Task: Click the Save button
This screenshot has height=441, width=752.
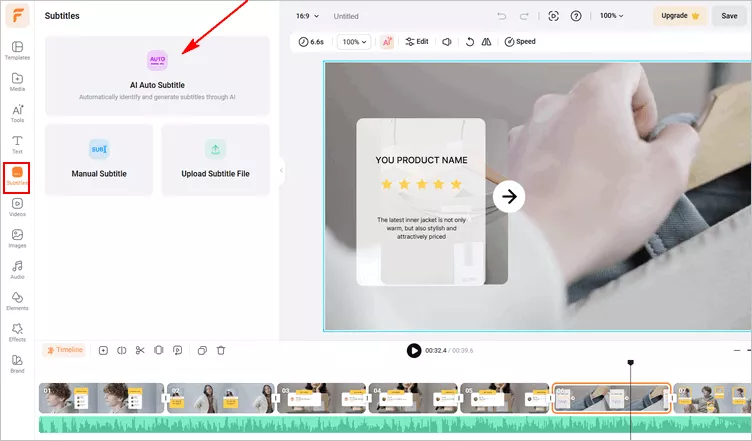Action: point(729,16)
